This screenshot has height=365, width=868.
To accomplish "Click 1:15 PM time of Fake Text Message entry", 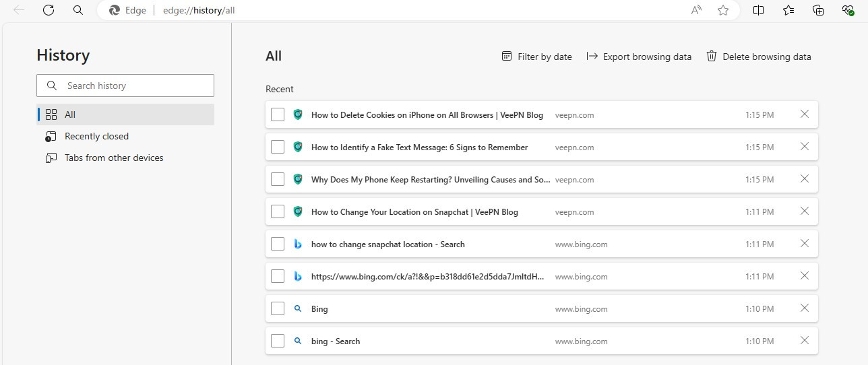I will click(759, 147).
